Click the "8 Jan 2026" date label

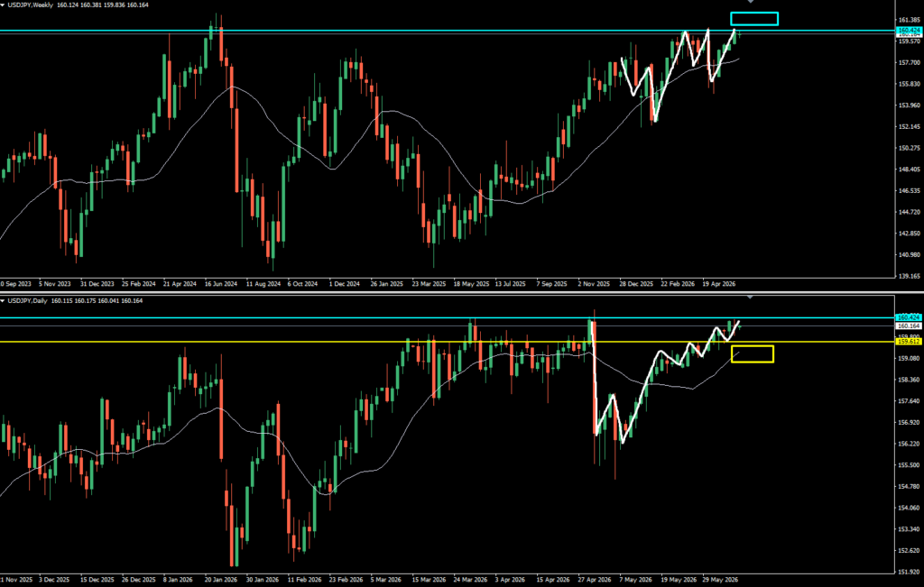pyautogui.click(x=179, y=580)
